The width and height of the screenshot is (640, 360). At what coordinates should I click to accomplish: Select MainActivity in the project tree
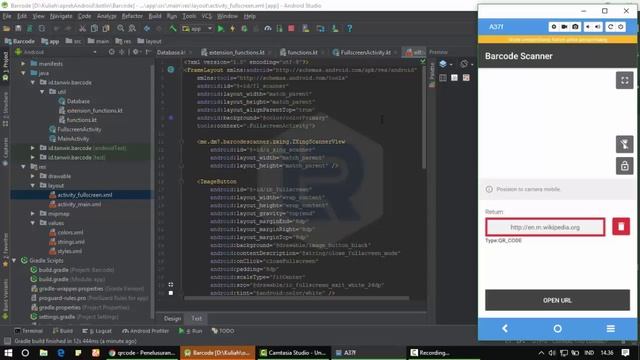click(x=73, y=139)
